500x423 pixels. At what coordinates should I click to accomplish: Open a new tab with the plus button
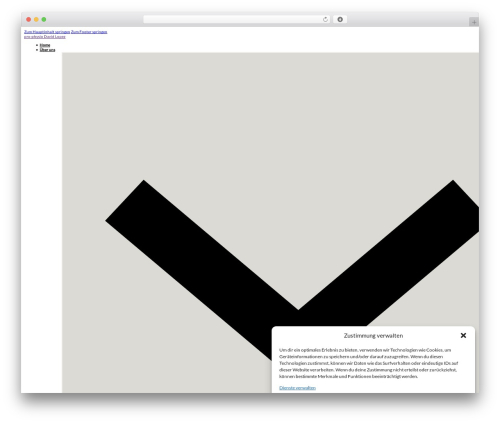pyautogui.click(x=474, y=22)
